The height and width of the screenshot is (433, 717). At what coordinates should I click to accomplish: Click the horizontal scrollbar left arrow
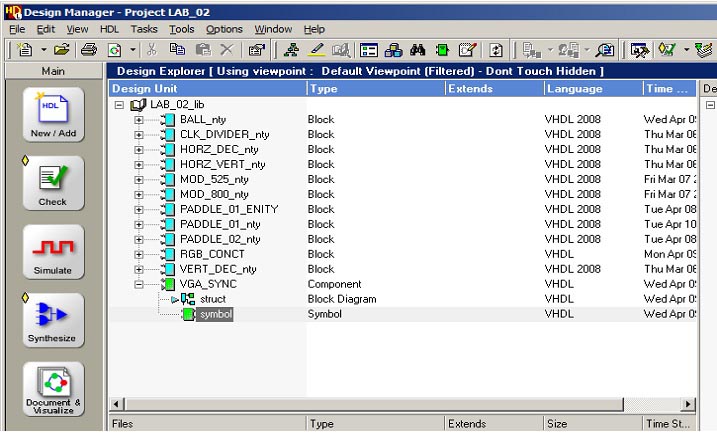(117, 404)
